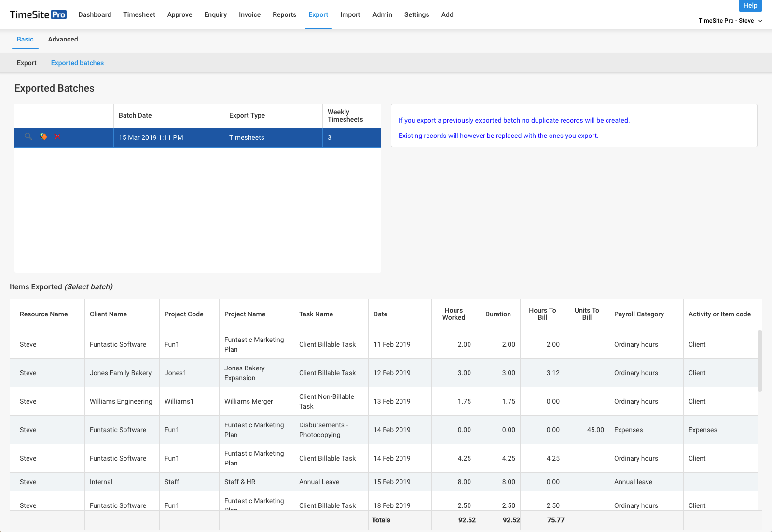Open the TimeSite Pro - Steve account dropdown
Screen dimensions: 772x532
click(x=730, y=21)
